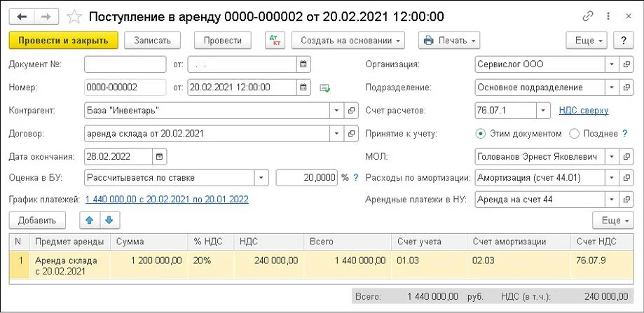Go back with the left arrow button
This screenshot has height=313, width=644.
pos(21,16)
